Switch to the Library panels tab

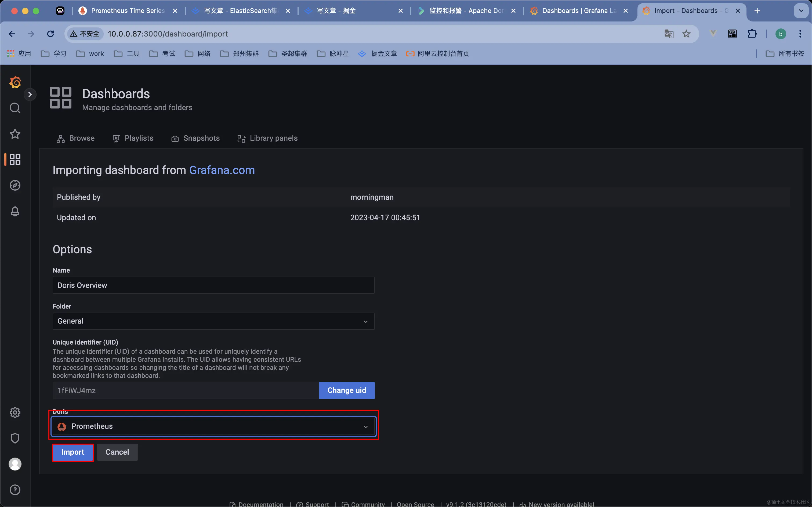(267, 138)
